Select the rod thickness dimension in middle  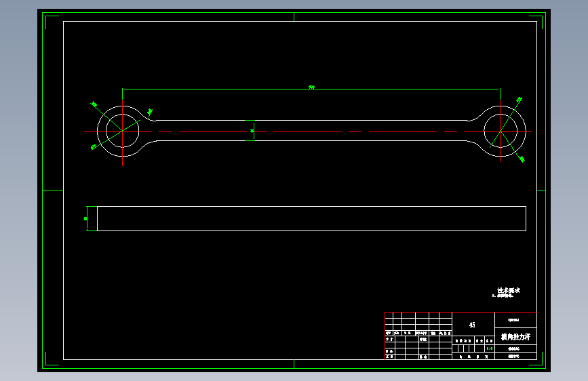[x=252, y=131]
